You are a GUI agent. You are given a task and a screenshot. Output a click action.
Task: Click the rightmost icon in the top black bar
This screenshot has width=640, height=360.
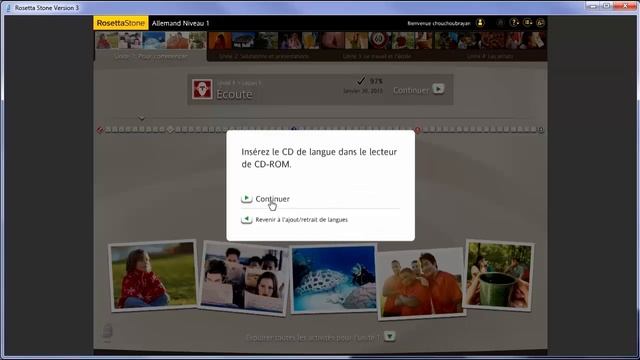[x=540, y=23]
